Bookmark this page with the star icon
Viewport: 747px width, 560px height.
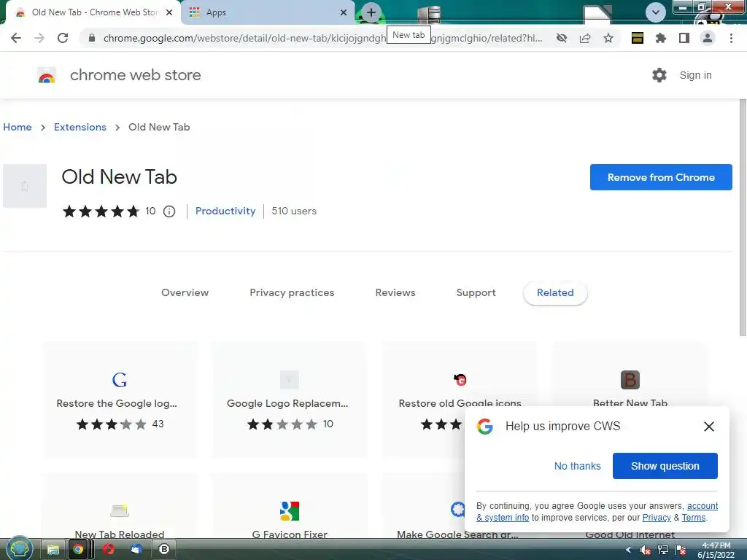(x=608, y=38)
